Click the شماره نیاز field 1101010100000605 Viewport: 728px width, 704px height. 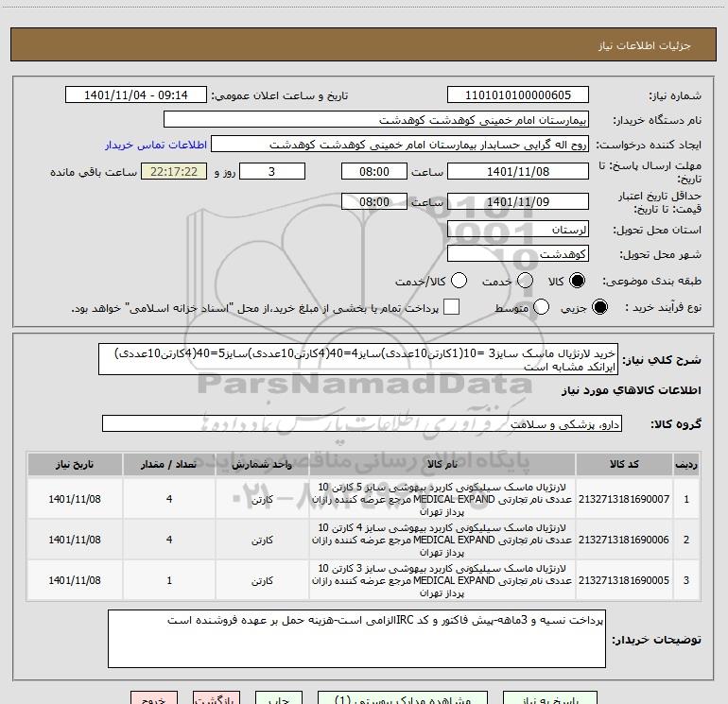(518, 95)
